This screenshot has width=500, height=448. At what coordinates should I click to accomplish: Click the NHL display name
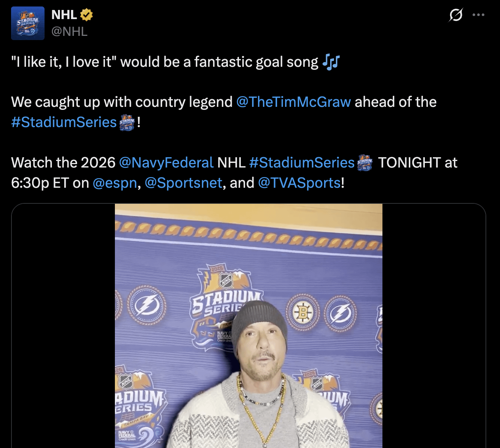(x=64, y=15)
